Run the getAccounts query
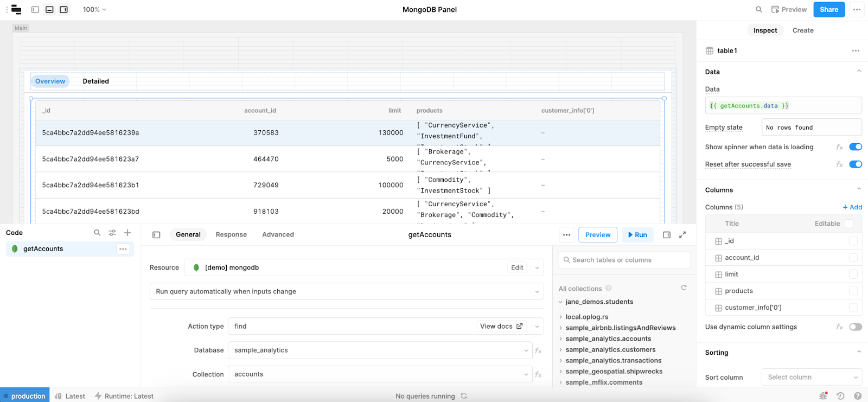 637,235
